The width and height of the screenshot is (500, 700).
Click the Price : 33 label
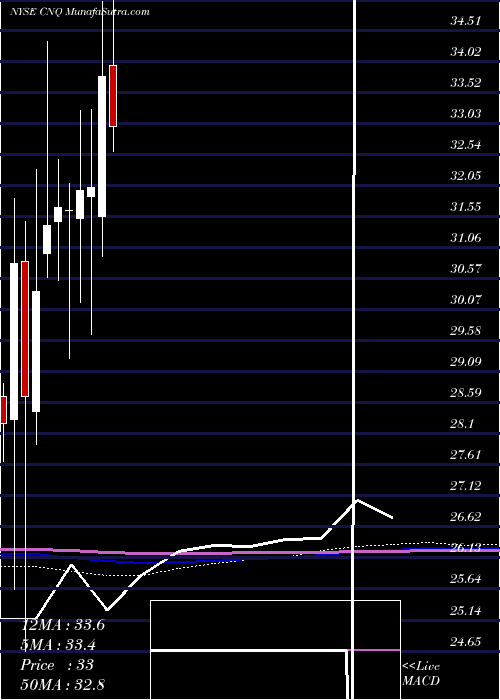click(x=57, y=665)
